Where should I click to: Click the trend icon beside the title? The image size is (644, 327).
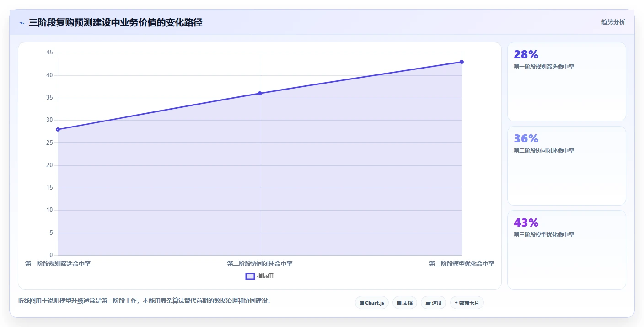22,23
